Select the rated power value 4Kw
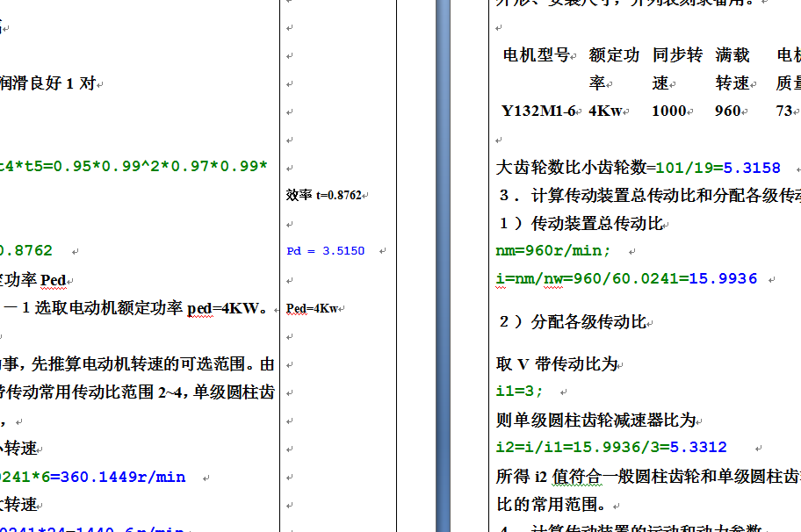 [x=605, y=111]
